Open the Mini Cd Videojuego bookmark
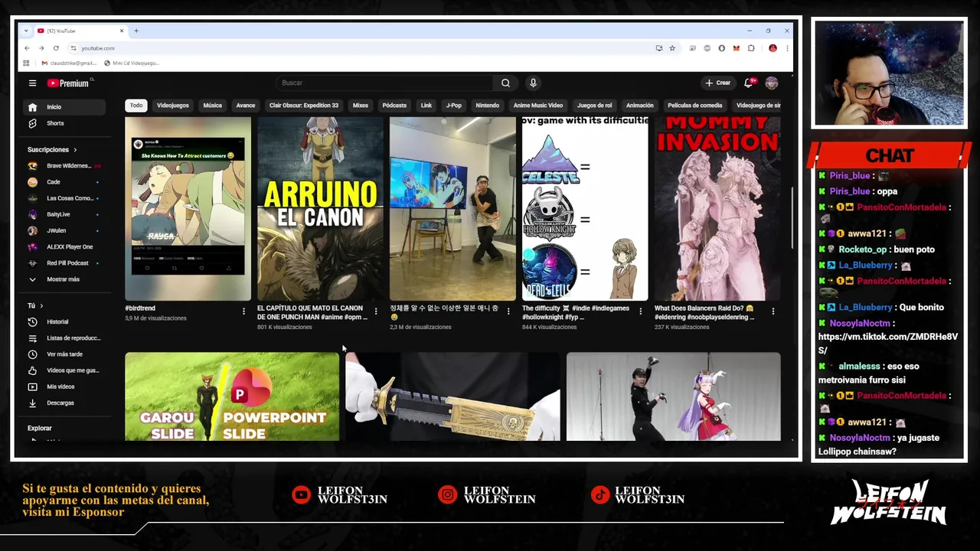980x551 pixels. click(131, 63)
